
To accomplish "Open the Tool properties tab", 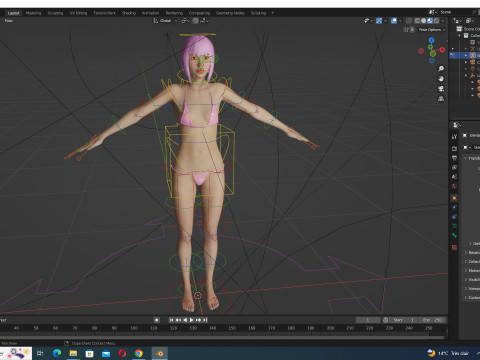I will [x=454, y=137].
